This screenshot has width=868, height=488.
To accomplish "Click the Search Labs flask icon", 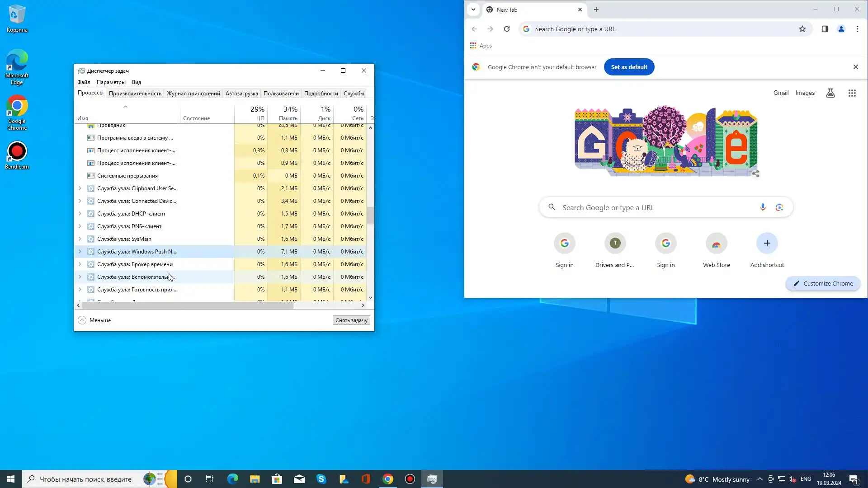I will (830, 93).
